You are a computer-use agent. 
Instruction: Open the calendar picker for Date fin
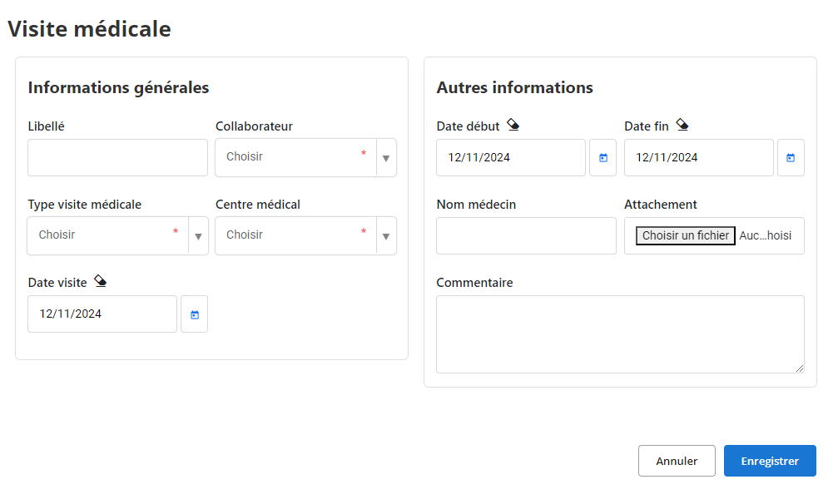point(791,158)
